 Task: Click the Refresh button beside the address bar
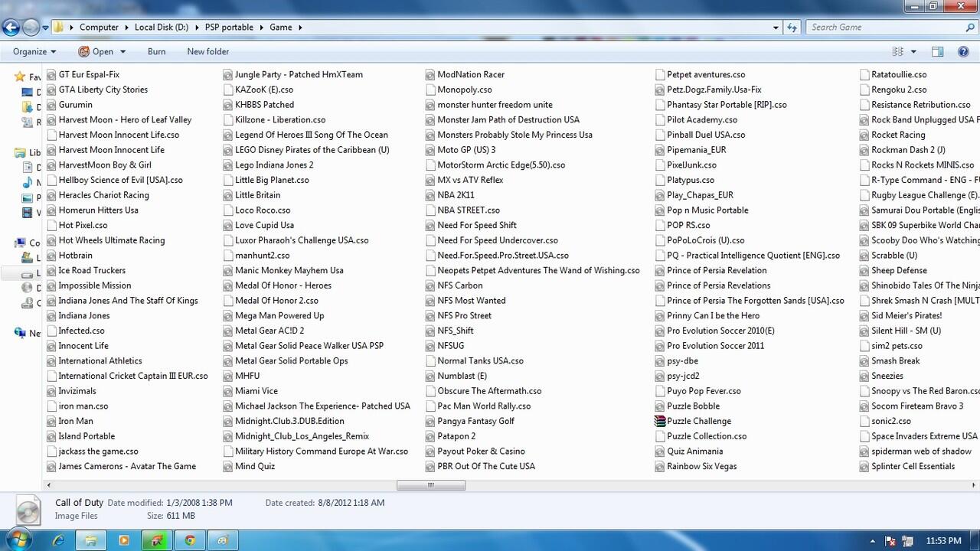click(793, 27)
